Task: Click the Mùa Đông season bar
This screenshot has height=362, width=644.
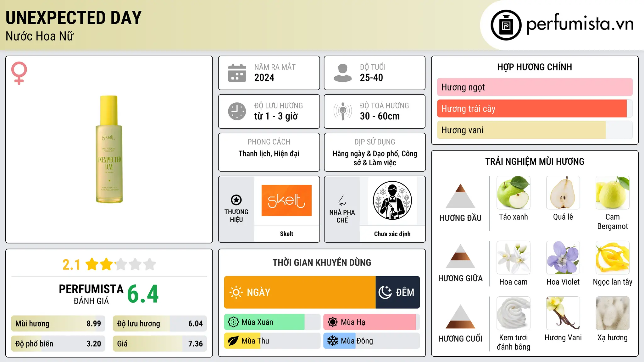Action: pyautogui.click(x=372, y=341)
